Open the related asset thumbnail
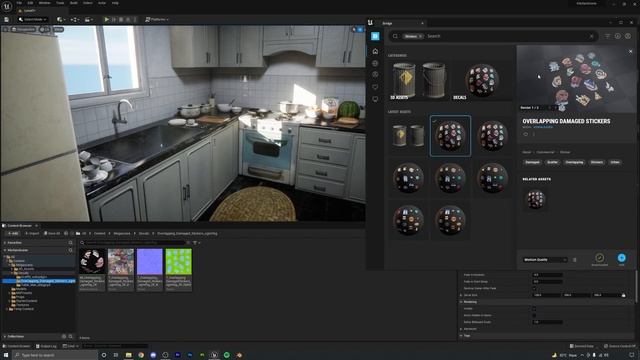 [x=536, y=200]
